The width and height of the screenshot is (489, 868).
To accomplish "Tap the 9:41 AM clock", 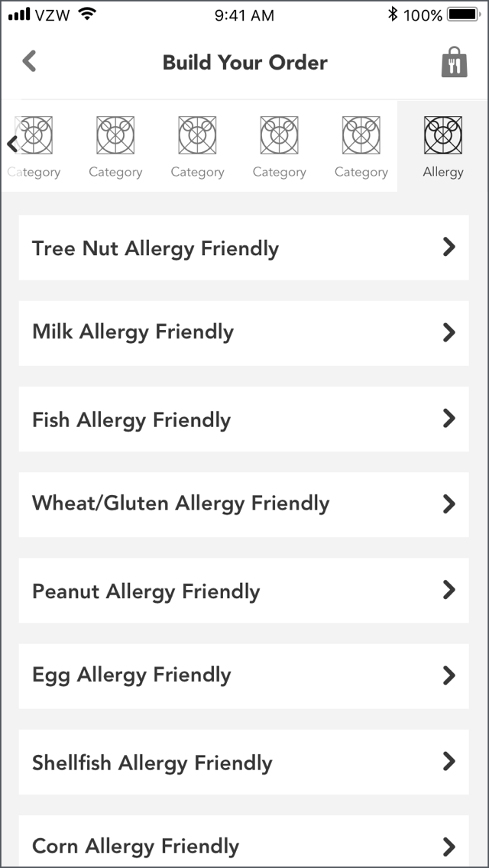I will pos(244,15).
